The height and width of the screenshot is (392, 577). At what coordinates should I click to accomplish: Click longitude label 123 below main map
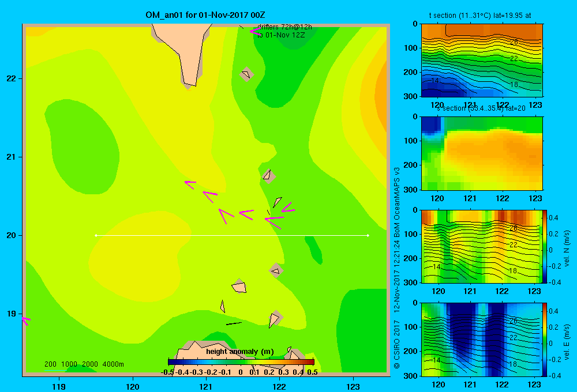(353, 386)
